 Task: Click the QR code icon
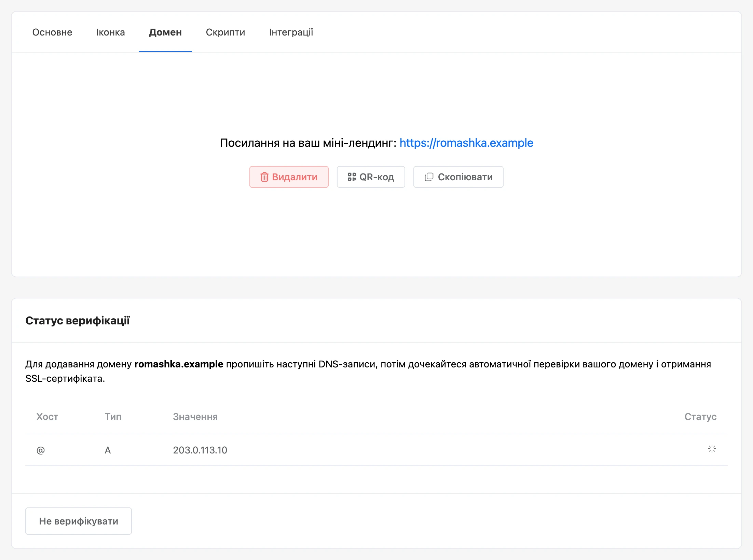click(352, 177)
